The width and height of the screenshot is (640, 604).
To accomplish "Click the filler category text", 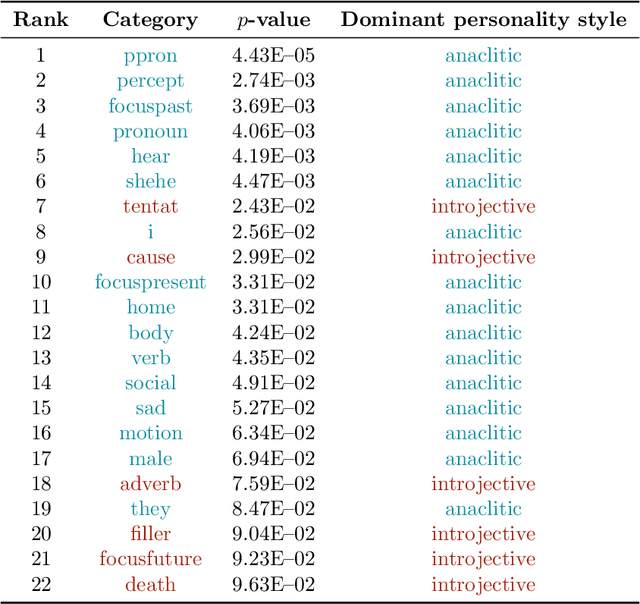I will [x=150, y=534].
